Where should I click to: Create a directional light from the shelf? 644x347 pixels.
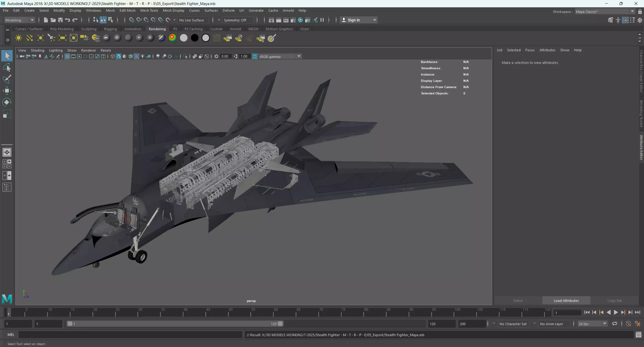coord(29,38)
